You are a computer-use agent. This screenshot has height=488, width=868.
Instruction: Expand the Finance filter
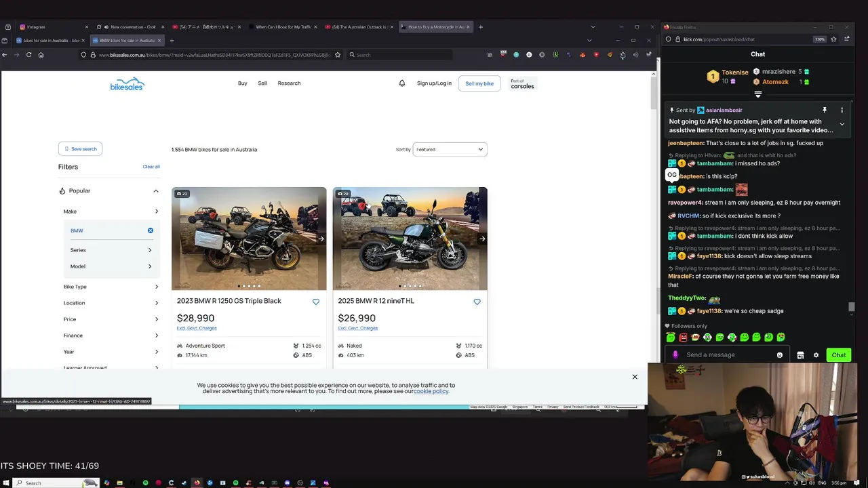(x=111, y=335)
